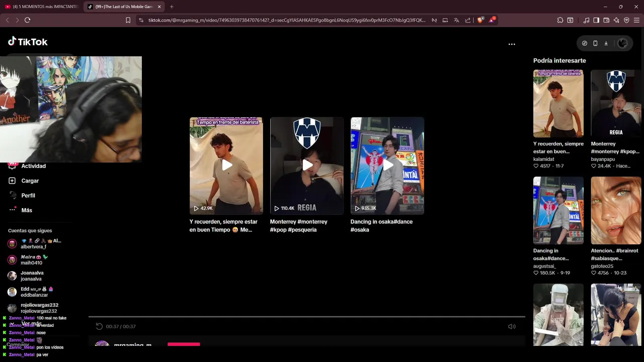Open kalamidat thumbnail under Podría interesarte
Image resolution: width=644 pixels, height=362 pixels.
pyautogui.click(x=558, y=104)
